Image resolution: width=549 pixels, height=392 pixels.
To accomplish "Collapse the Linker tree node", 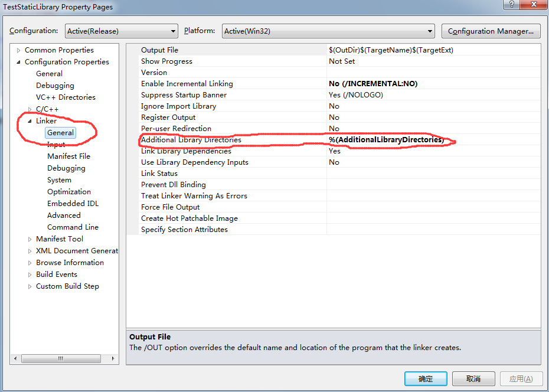I will (x=30, y=121).
